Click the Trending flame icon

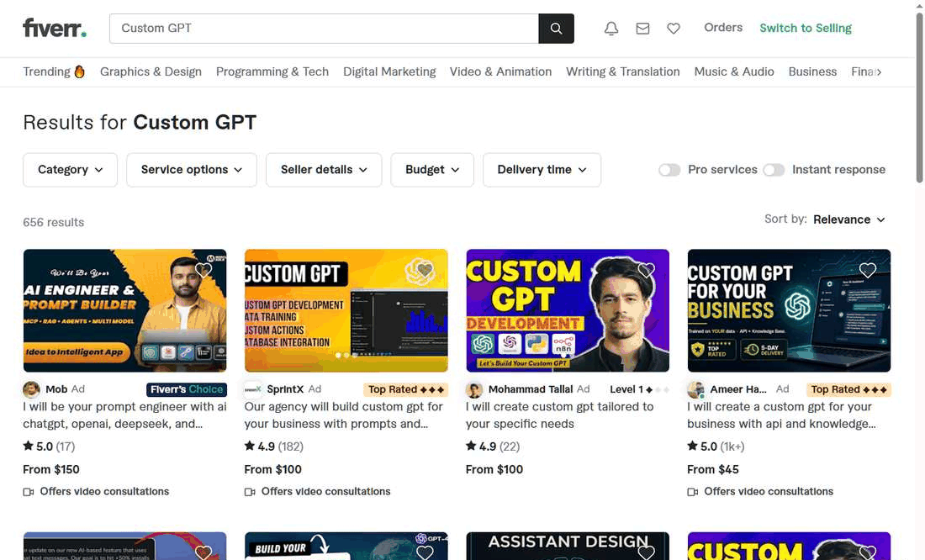80,71
